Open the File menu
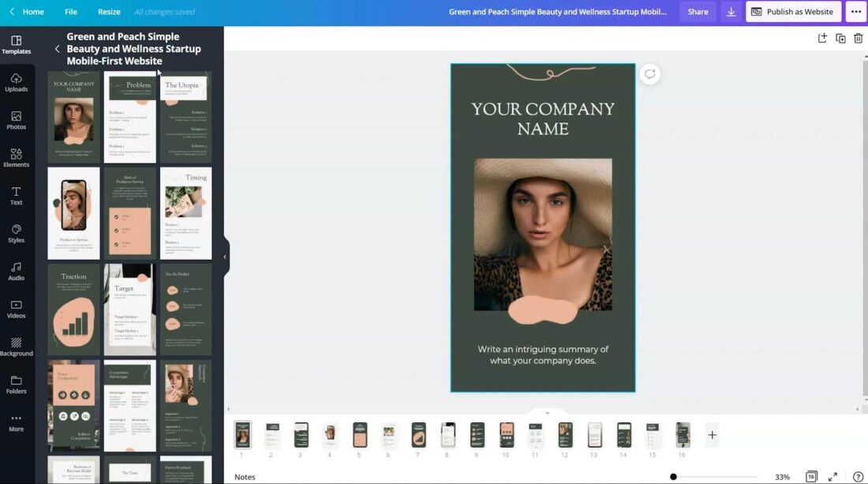The image size is (868, 484). (71, 11)
